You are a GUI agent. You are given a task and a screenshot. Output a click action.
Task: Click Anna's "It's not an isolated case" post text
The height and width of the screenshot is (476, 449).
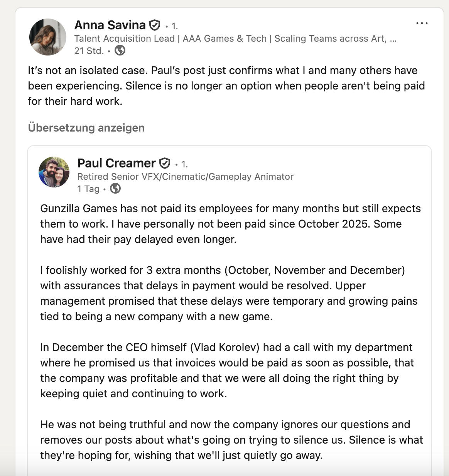tap(226, 86)
